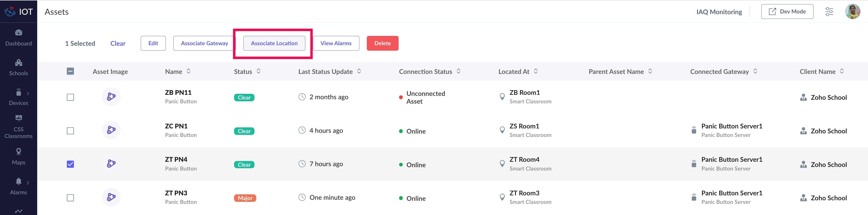Click the ZT PN3 panic button asset icon

click(111, 197)
